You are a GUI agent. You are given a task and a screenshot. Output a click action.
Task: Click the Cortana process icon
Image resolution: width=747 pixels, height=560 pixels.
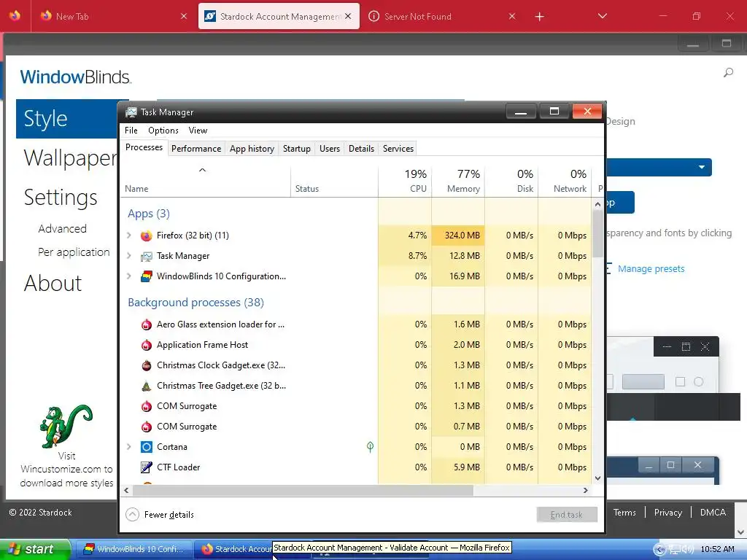(x=146, y=447)
